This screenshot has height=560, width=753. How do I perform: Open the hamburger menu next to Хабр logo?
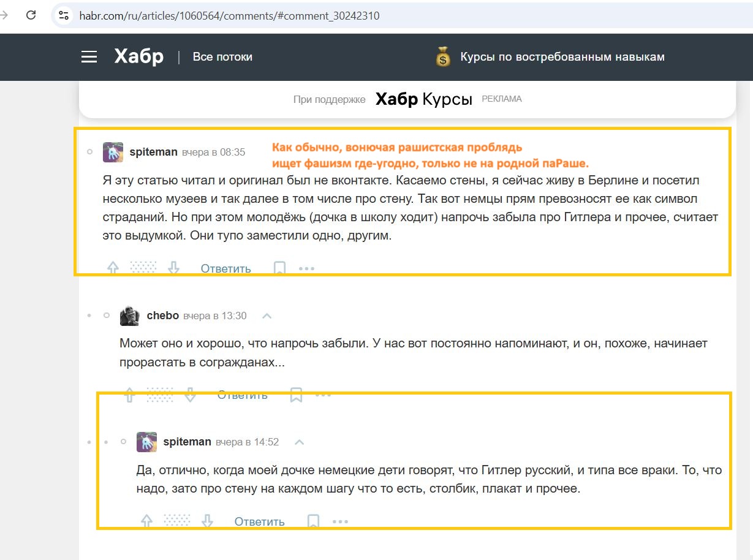[x=89, y=57]
